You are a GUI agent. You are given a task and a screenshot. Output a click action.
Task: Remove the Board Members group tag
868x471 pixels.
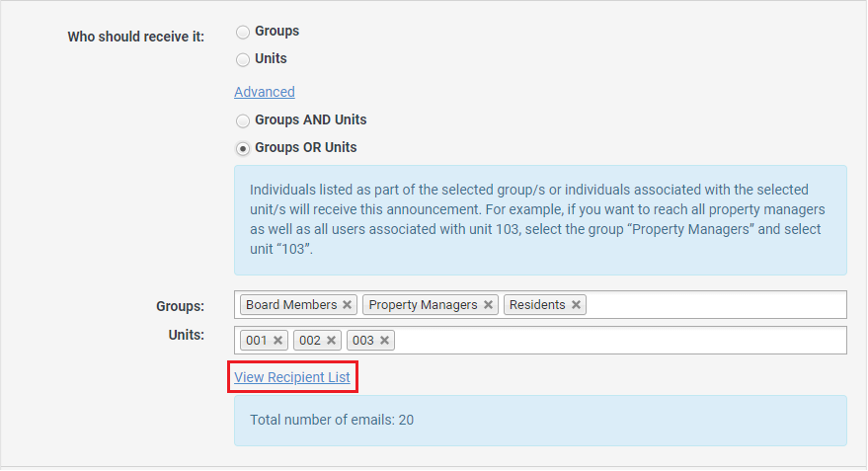[347, 305]
